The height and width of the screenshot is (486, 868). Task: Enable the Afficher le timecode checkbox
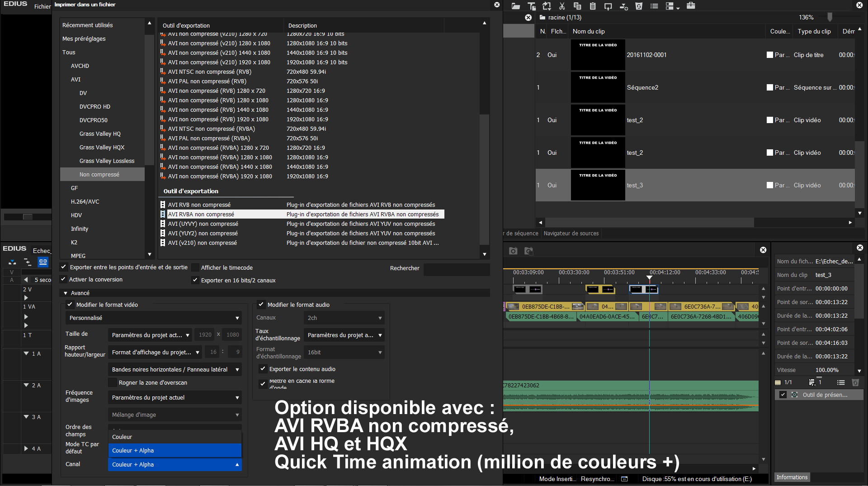[x=196, y=267]
